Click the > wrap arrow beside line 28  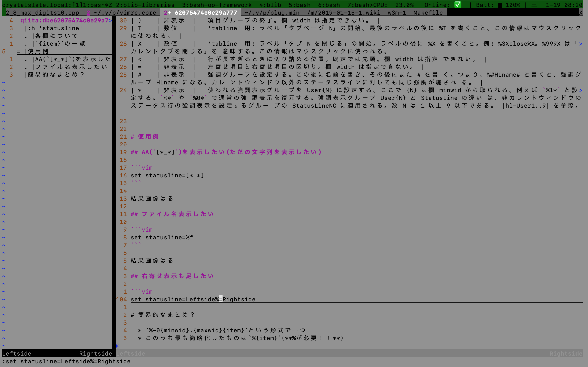pyautogui.click(x=581, y=43)
